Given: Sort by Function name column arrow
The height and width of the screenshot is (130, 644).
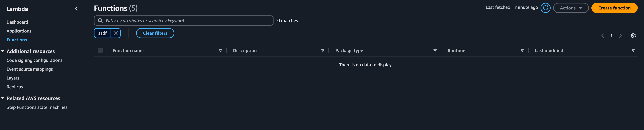Looking at the screenshot, I should pos(220,51).
